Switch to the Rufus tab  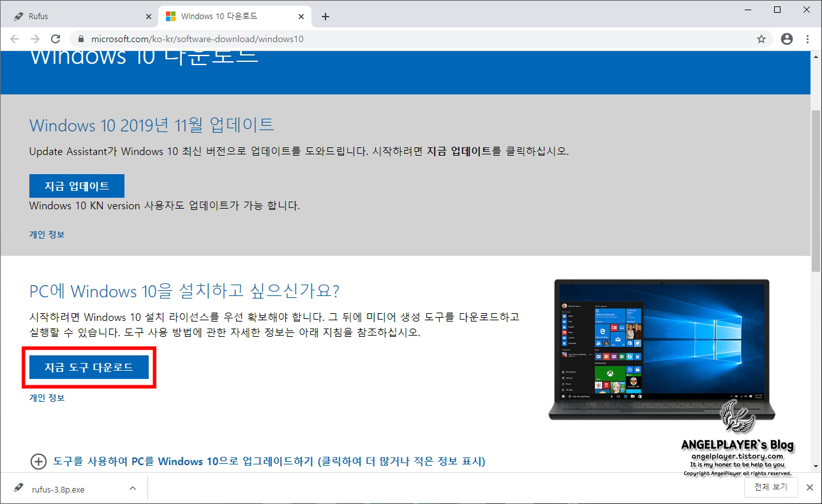(80, 17)
